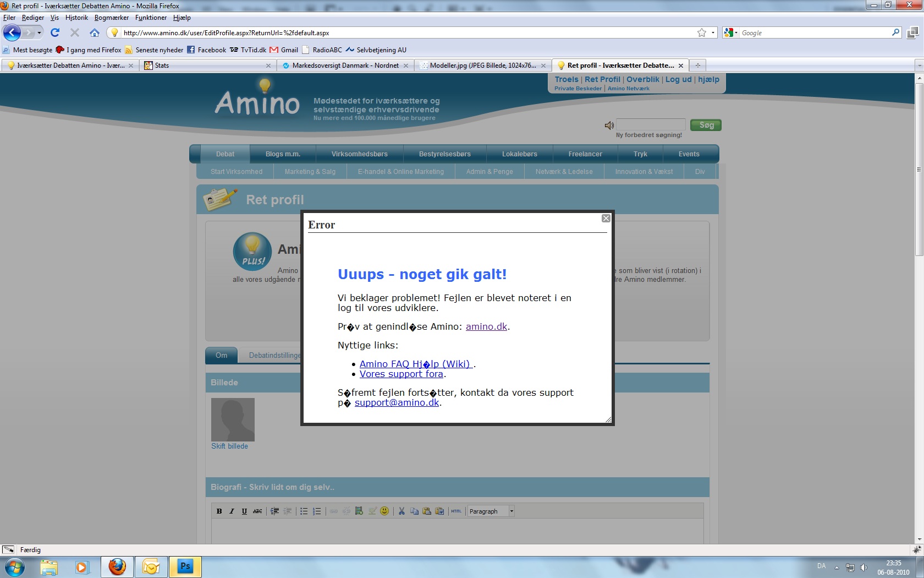Click the reload page icon

[55, 32]
